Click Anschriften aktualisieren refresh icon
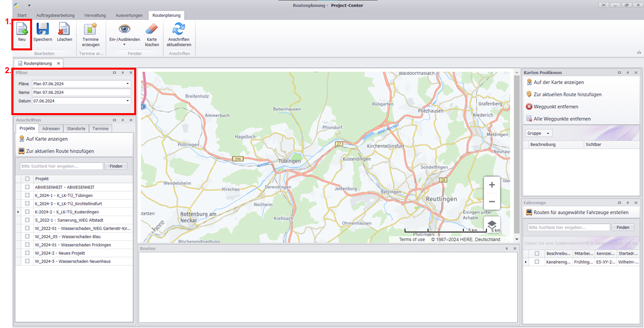644x328 pixels. 178,29
